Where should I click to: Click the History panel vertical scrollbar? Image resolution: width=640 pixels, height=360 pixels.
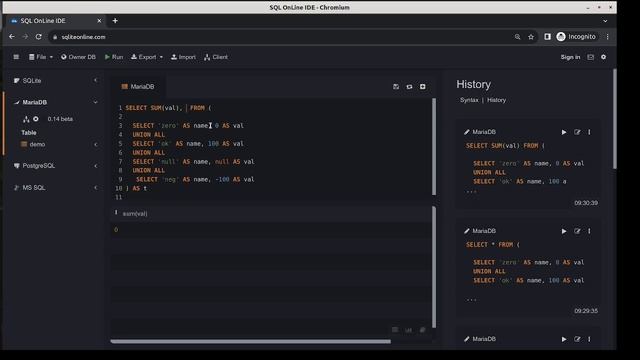click(x=615, y=119)
